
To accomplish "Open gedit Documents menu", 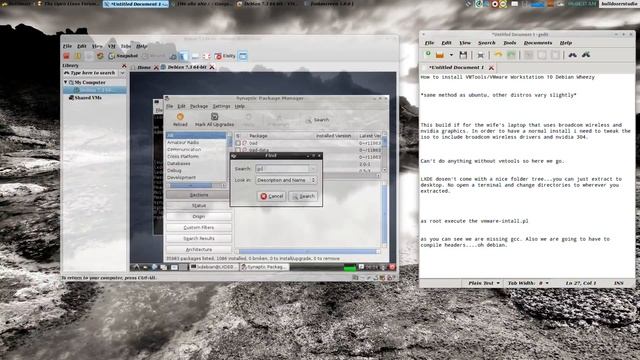I will [x=538, y=42].
